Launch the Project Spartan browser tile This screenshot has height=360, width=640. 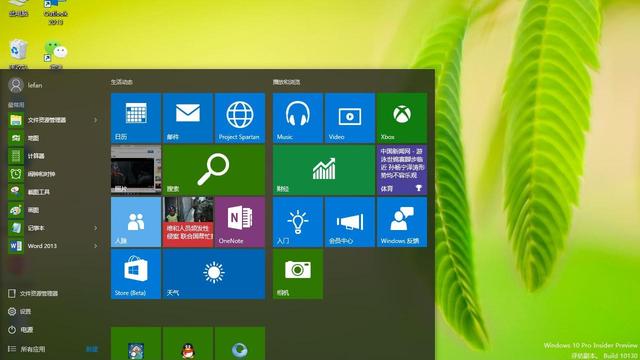point(240,118)
